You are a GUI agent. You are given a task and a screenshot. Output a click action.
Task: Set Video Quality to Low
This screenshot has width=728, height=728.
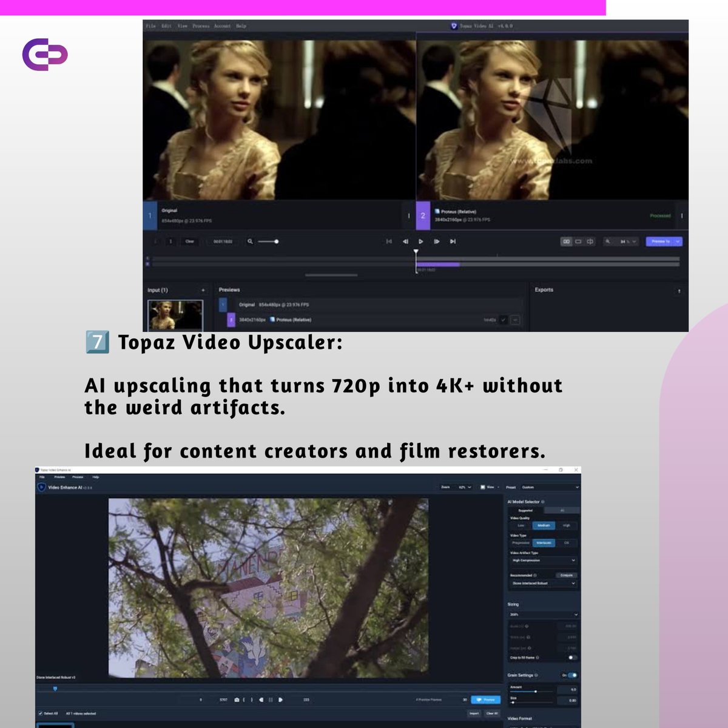[x=521, y=525]
